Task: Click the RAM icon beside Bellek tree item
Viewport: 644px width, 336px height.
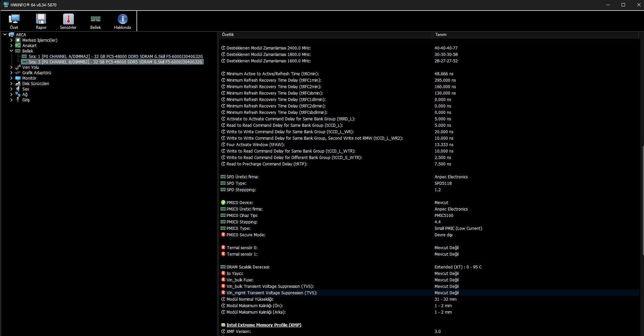Action: tap(18, 51)
